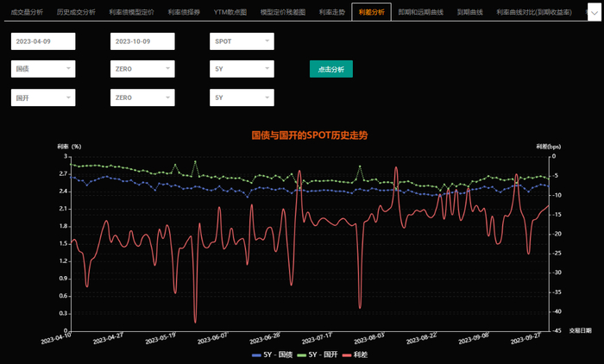The width and height of the screenshot is (604, 364).
Task: Open the 国债 bond type dropdown
Action: (x=44, y=70)
